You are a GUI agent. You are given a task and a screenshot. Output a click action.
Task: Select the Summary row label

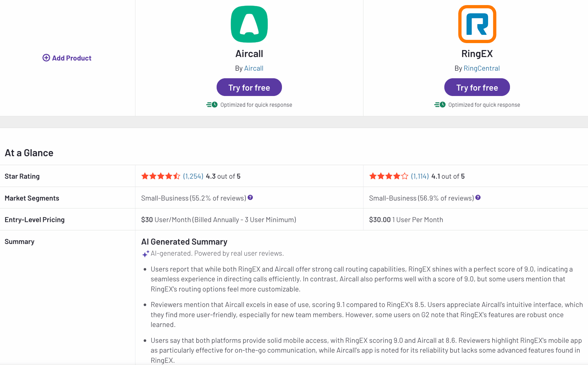tap(19, 241)
